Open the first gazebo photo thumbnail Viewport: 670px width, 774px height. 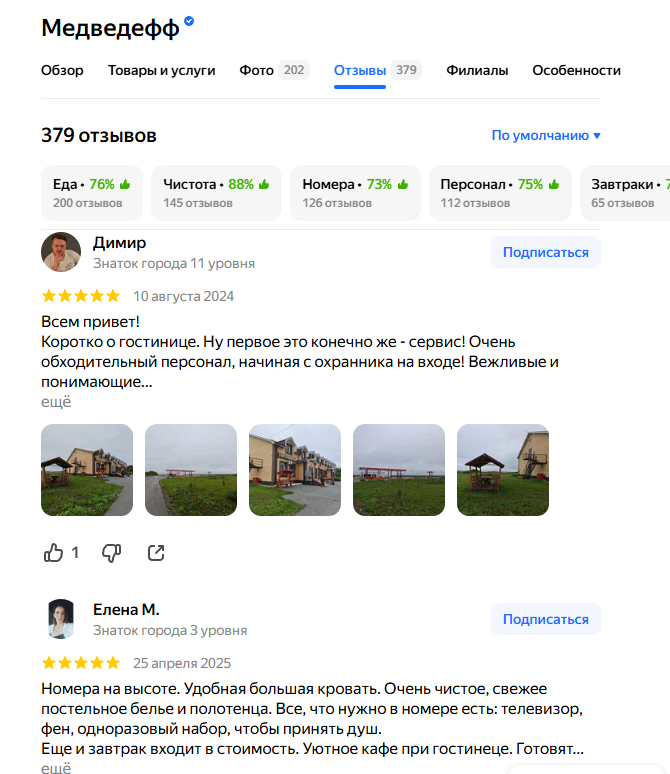tap(87, 470)
